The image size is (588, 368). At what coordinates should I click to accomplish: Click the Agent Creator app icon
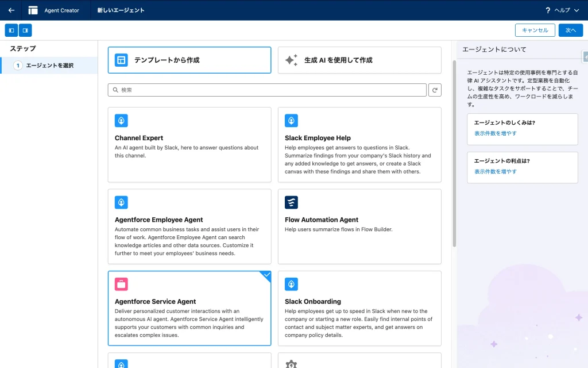33,10
